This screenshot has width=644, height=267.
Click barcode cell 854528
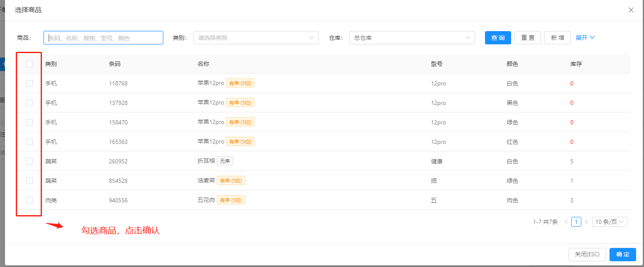pyautogui.click(x=118, y=181)
